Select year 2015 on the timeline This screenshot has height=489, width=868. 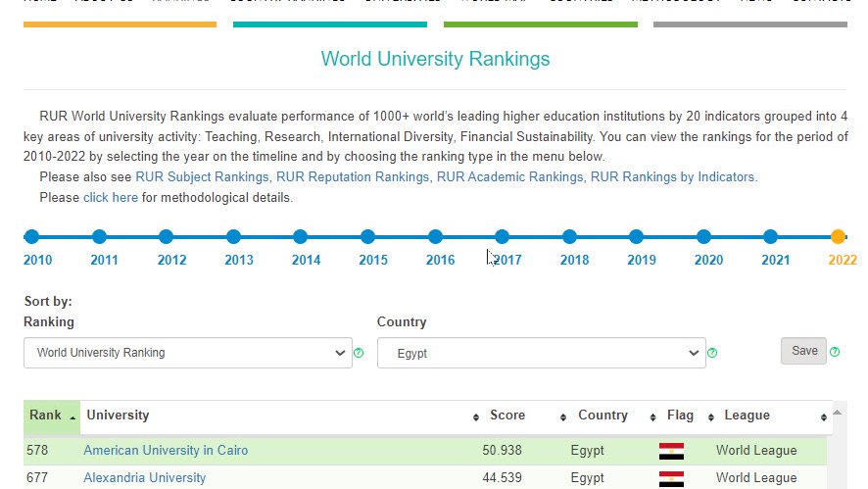(x=367, y=237)
